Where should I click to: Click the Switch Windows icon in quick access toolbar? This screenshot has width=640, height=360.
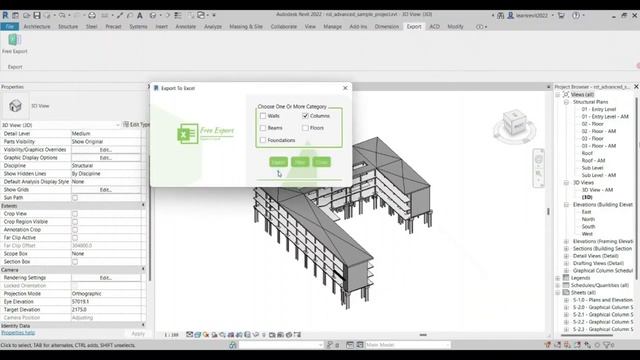point(201,15)
